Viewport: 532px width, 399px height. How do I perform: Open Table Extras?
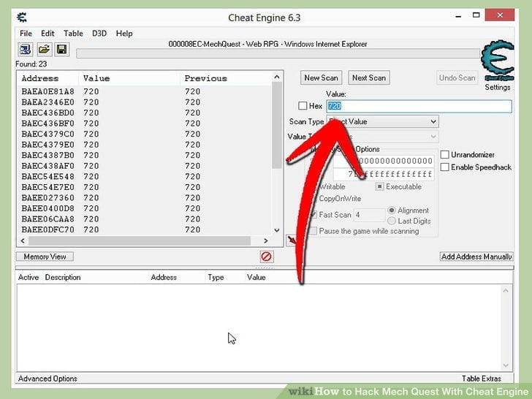(x=481, y=379)
